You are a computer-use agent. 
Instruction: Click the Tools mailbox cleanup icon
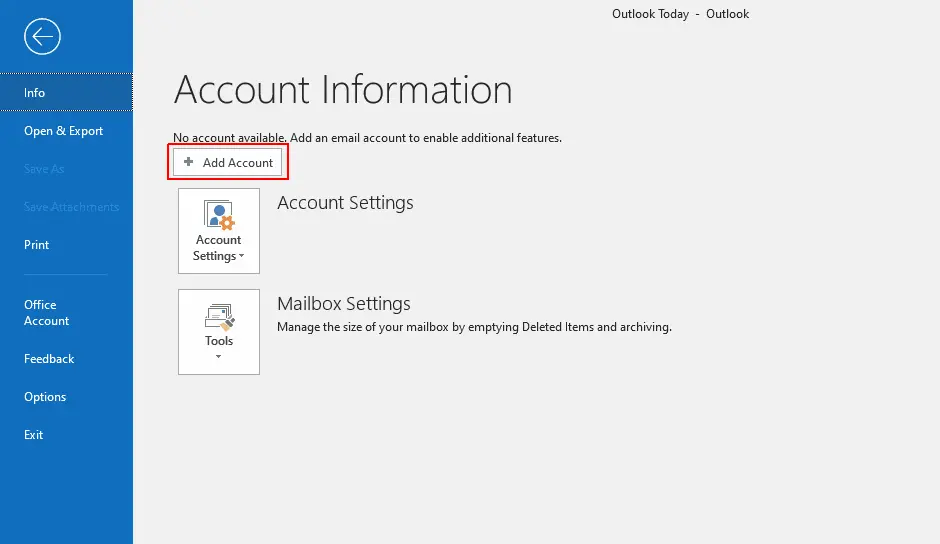(219, 317)
